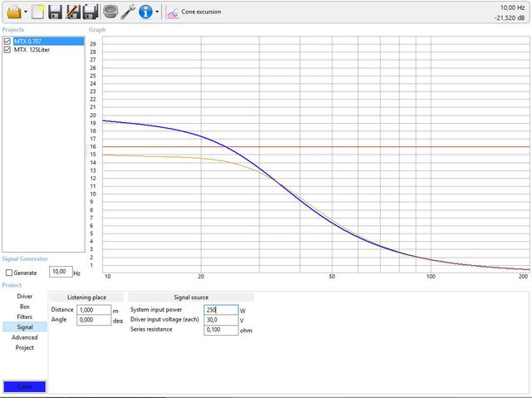Enable the Generate signal checkbox
Screen dimensions: 532x398
pyautogui.click(x=9, y=273)
